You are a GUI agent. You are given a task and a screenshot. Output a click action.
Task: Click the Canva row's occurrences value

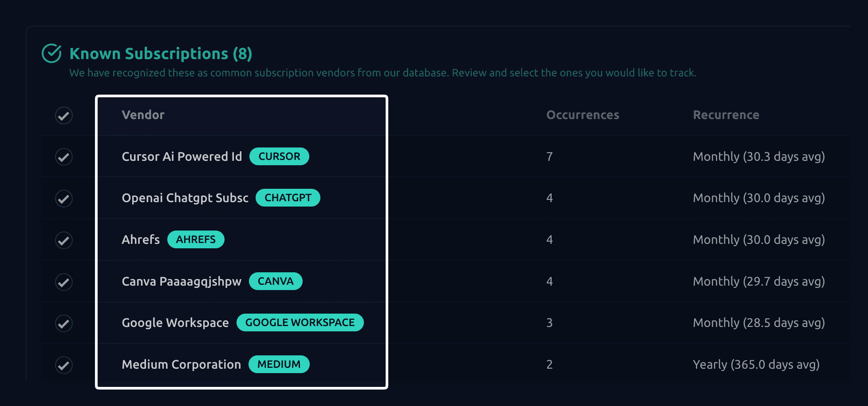pos(549,281)
